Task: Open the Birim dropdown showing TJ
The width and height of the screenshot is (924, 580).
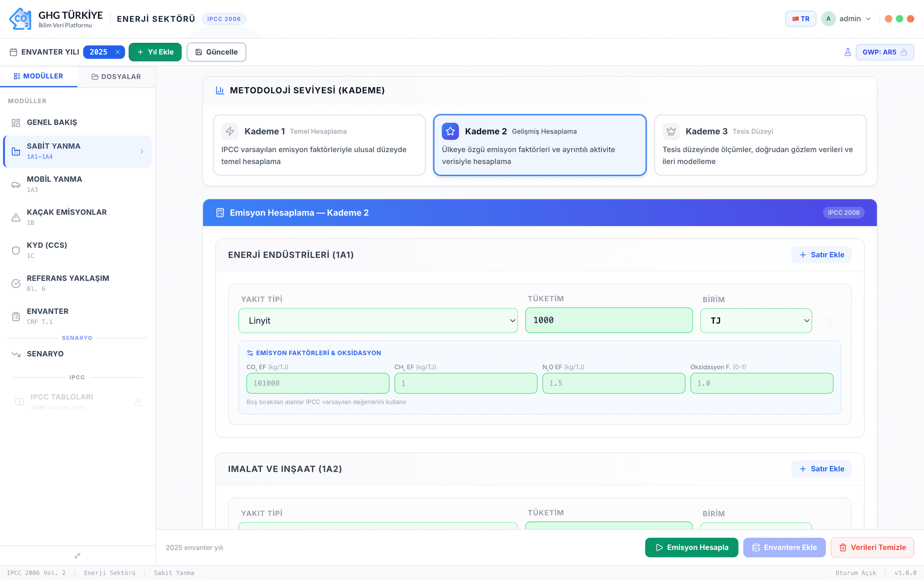Action: [756, 321]
